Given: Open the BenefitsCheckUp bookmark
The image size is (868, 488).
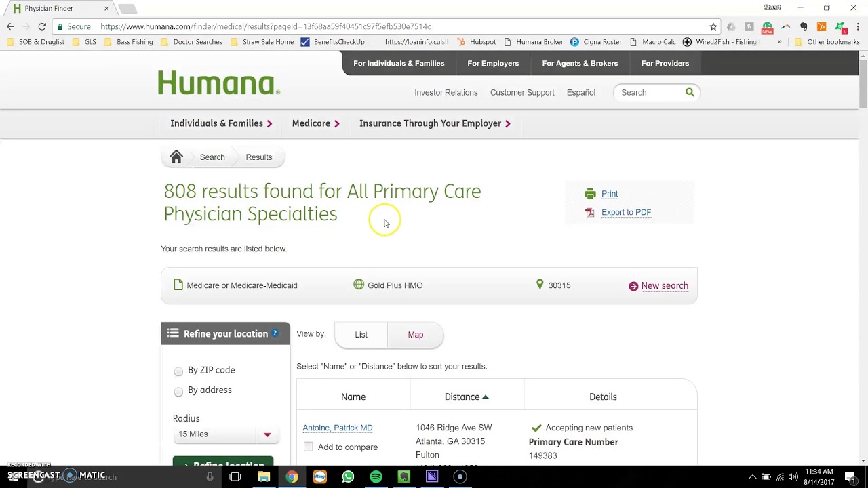Looking at the screenshot, I should [x=332, y=42].
